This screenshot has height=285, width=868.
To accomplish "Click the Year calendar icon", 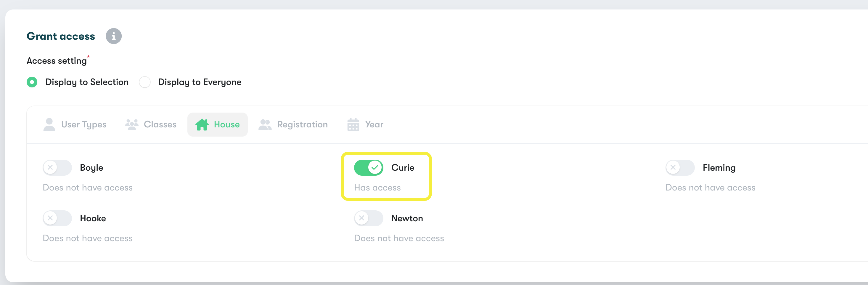I will point(353,124).
